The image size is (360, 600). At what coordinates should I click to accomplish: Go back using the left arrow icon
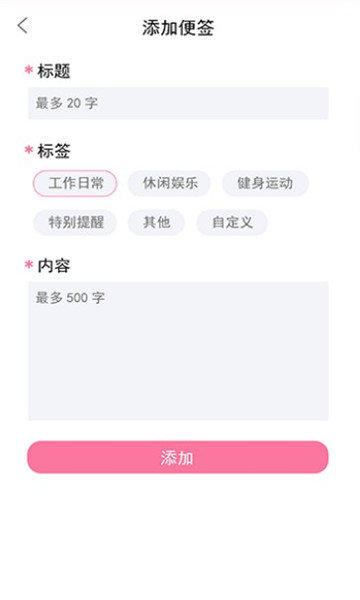click(23, 26)
